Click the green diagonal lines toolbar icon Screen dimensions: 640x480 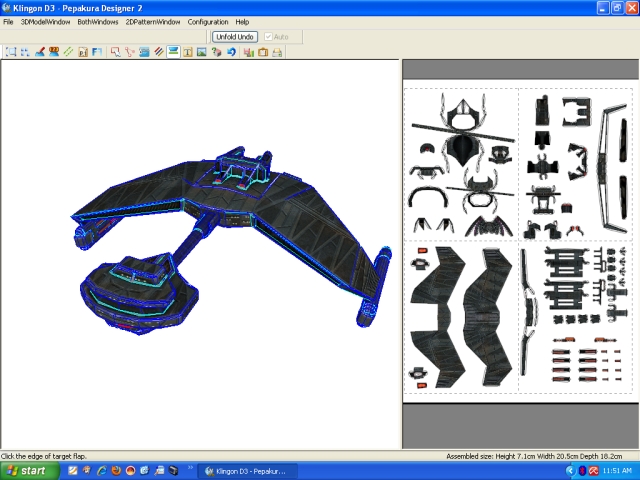(x=68, y=52)
